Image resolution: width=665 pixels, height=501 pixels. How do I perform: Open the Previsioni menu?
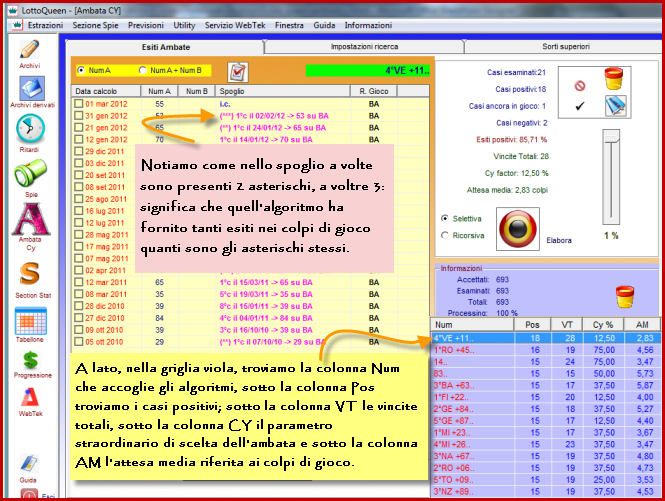click(146, 25)
